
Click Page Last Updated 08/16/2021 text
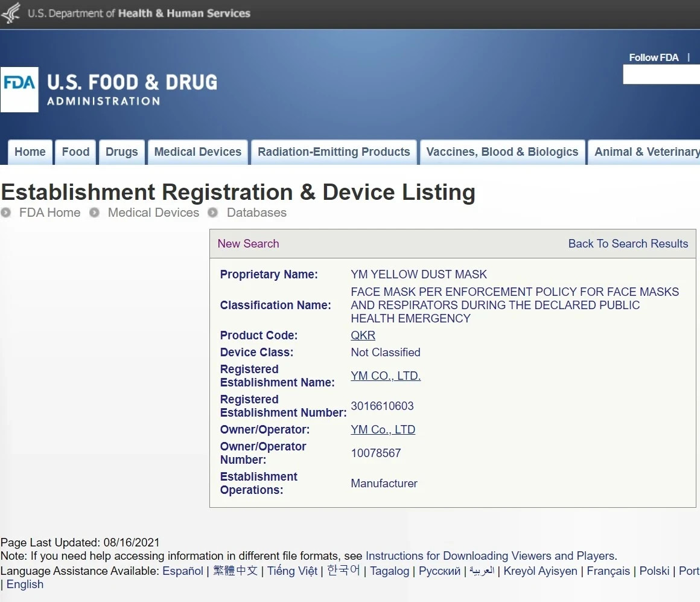80,543
